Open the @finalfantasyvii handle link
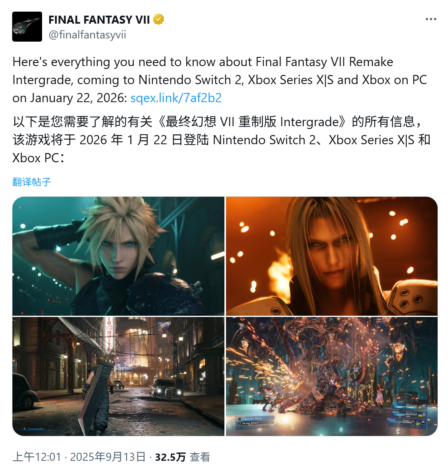 (x=87, y=34)
